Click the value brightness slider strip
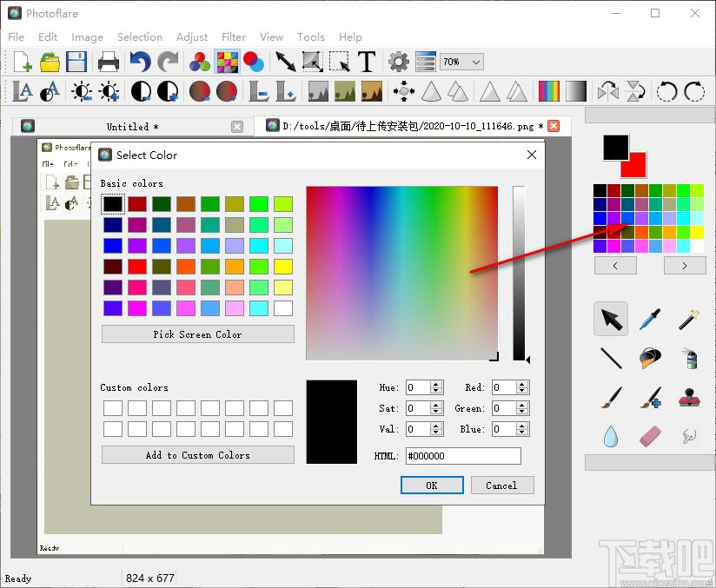The image size is (716, 588). click(519, 273)
